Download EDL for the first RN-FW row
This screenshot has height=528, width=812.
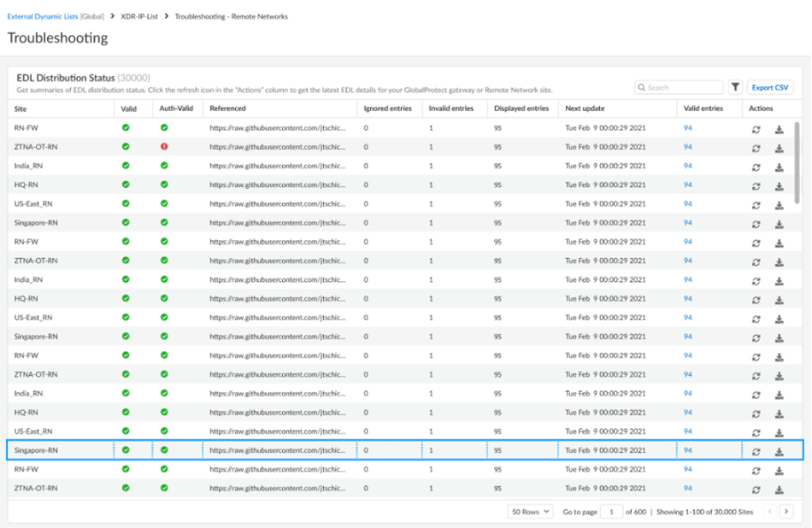[x=779, y=130]
